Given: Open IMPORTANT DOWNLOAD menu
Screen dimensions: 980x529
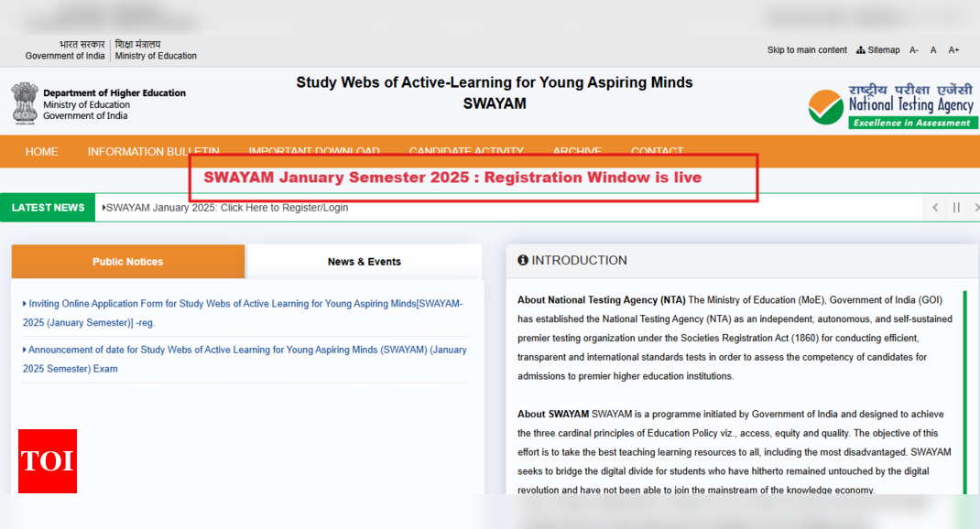Looking at the screenshot, I should (x=314, y=150).
